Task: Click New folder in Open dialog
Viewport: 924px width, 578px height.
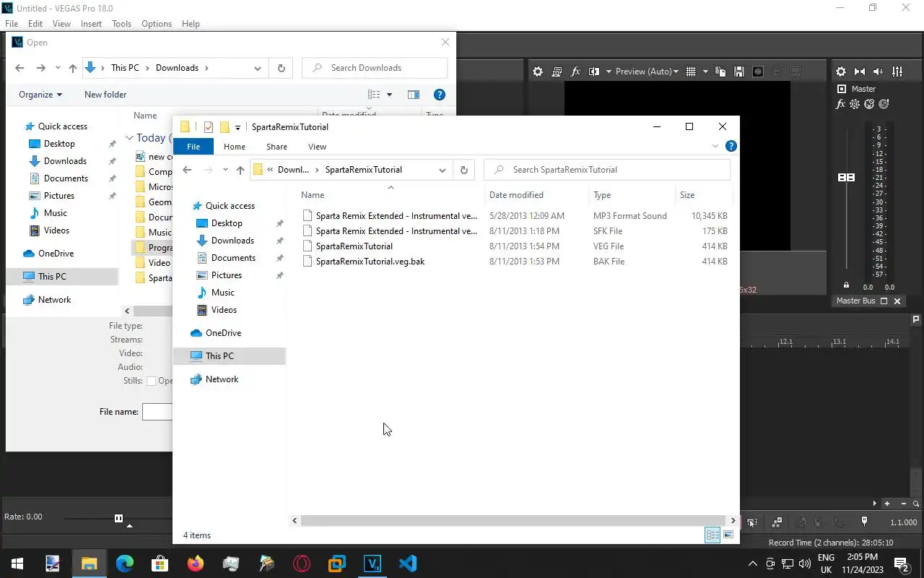Action: [x=105, y=95]
